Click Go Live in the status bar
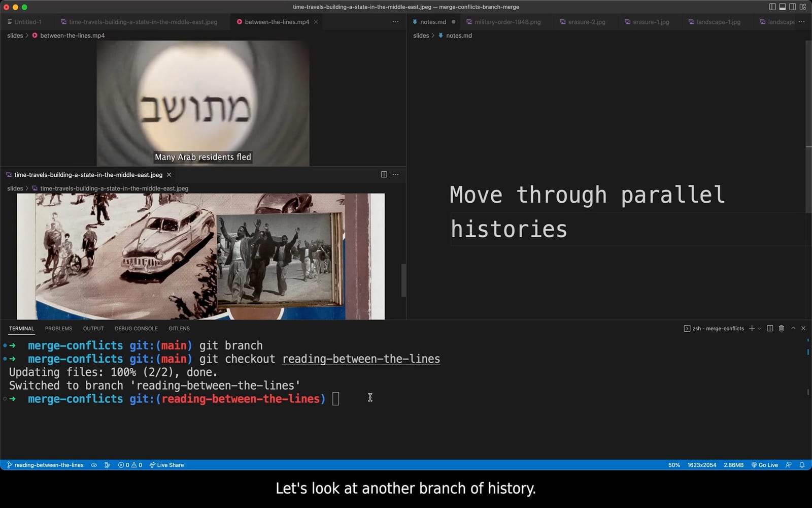Image resolution: width=812 pixels, height=508 pixels. coord(765,465)
